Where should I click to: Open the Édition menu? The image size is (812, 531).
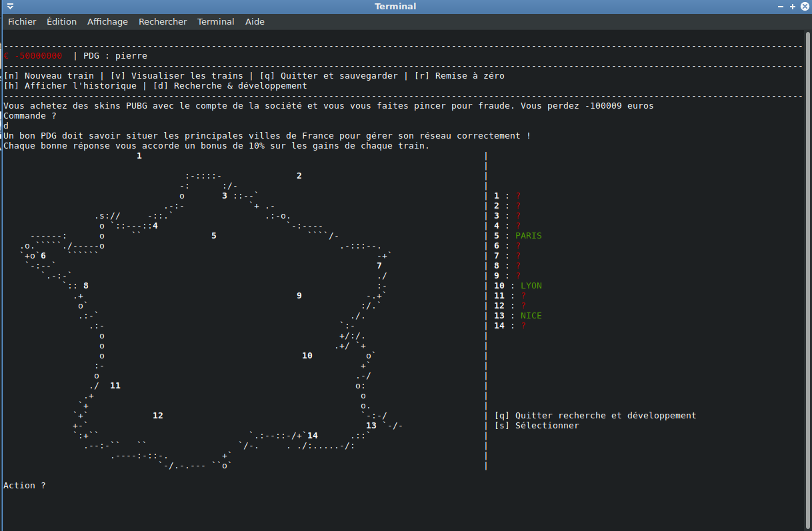tap(61, 21)
